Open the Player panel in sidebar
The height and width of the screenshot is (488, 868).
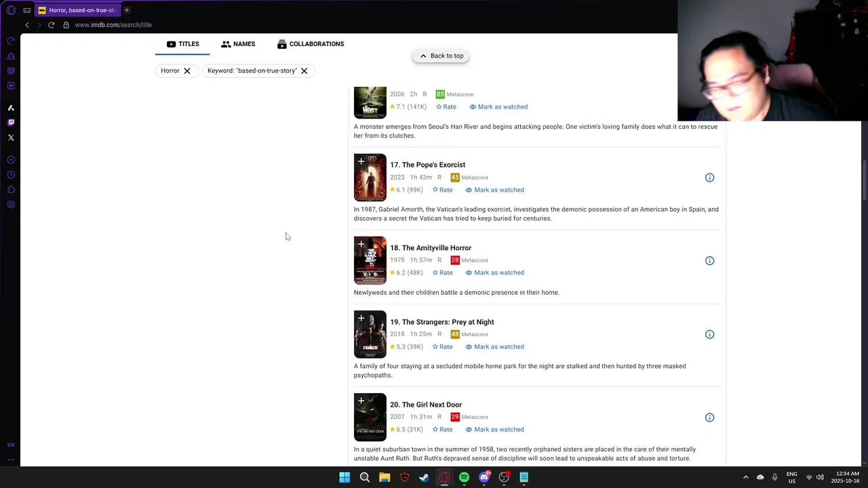(11, 160)
